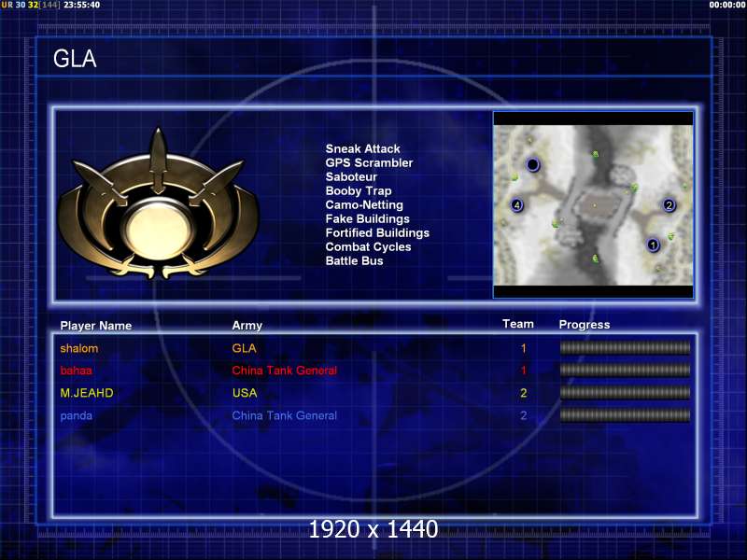Select start position 2 on the minimap
Image resolution: width=747 pixels, height=560 pixels.
pos(669,205)
